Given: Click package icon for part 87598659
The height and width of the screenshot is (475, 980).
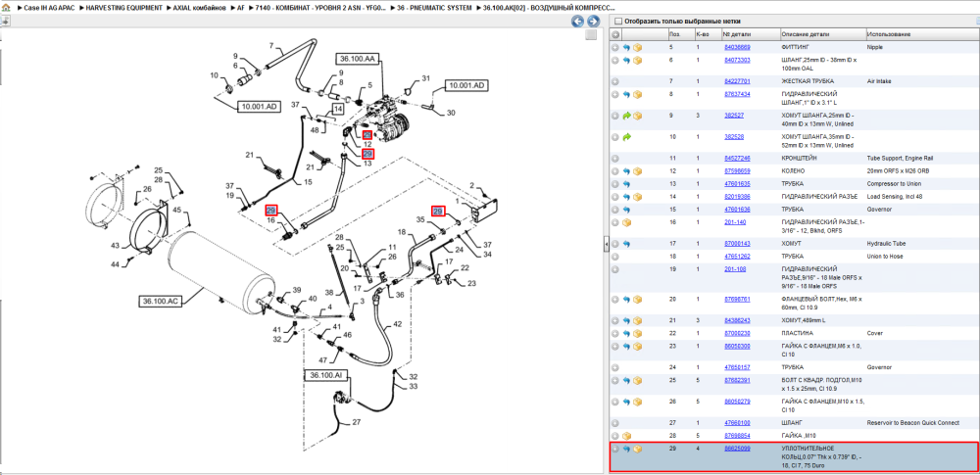Looking at the screenshot, I should pyautogui.click(x=638, y=171).
